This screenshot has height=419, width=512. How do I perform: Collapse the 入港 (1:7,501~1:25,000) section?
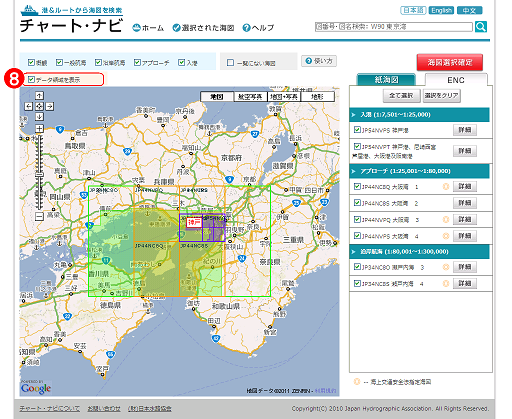pyautogui.click(x=419, y=115)
